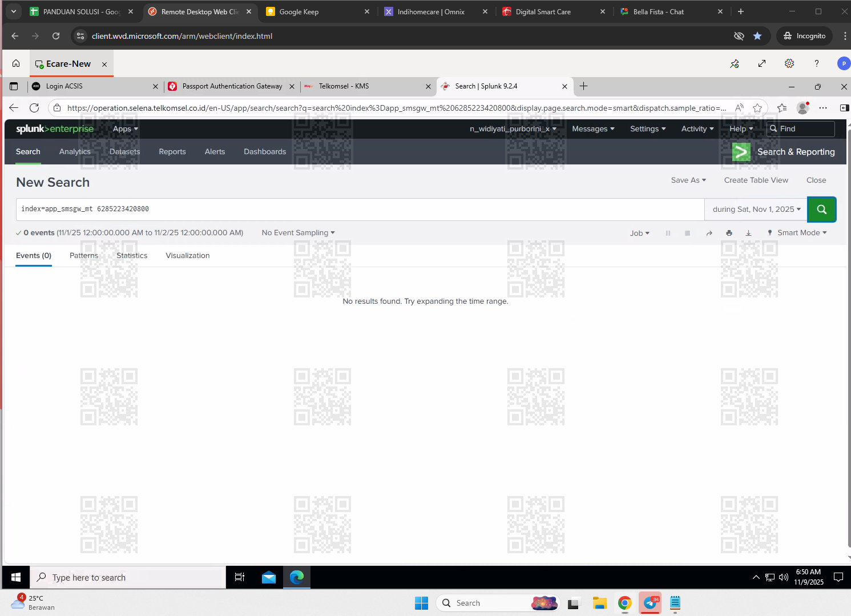Open the Messages dropdown
This screenshot has width=851, height=616.
594,129
